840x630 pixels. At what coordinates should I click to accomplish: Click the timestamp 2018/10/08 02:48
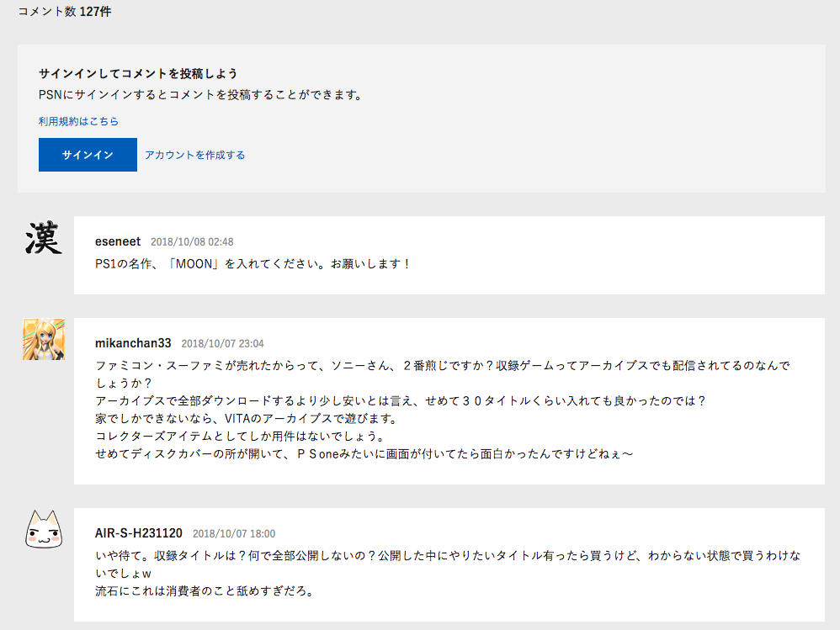(192, 242)
